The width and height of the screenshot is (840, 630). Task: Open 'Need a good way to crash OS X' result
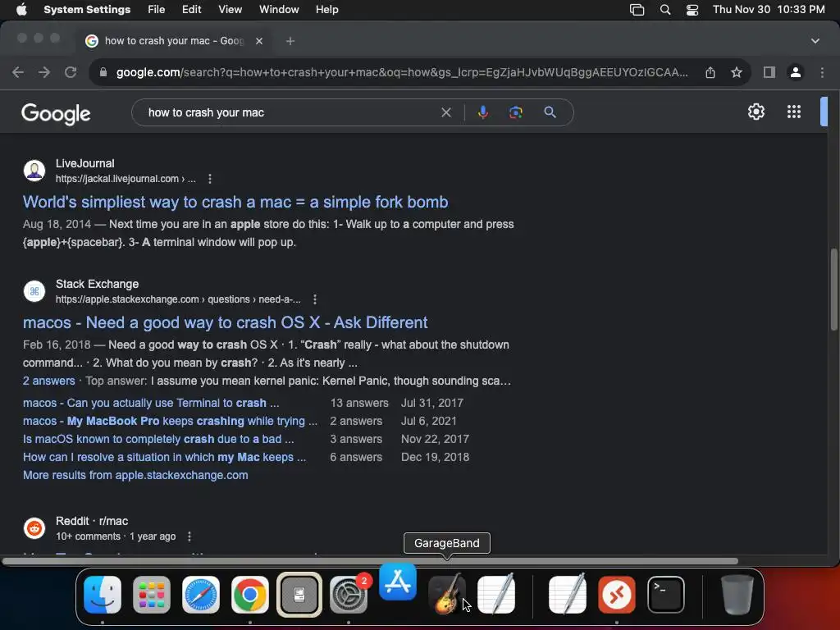(x=225, y=322)
